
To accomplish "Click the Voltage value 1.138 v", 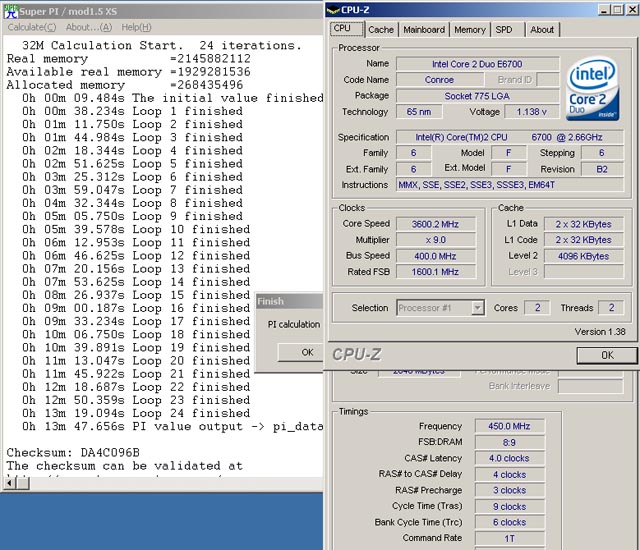I will coord(531,112).
